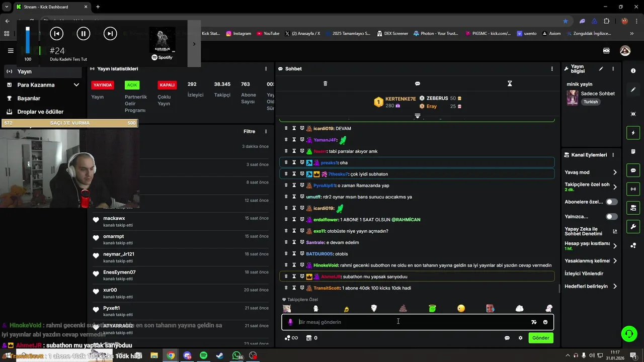
Task: Click the Turkish language tag
Action: tap(591, 102)
